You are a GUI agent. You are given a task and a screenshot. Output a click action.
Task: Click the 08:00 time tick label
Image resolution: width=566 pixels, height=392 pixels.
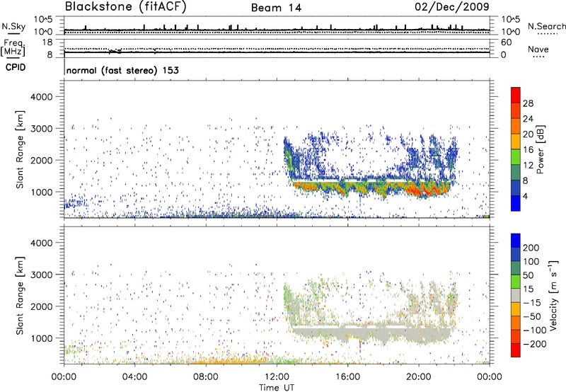click(206, 377)
